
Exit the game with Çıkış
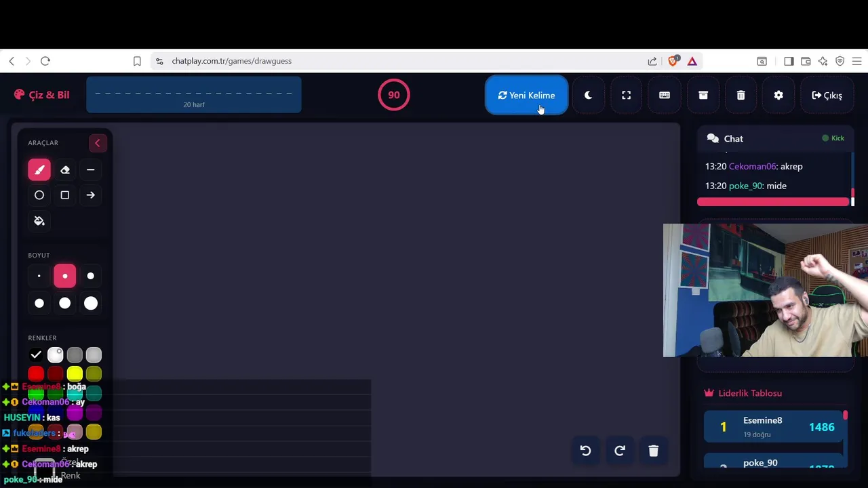827,96
